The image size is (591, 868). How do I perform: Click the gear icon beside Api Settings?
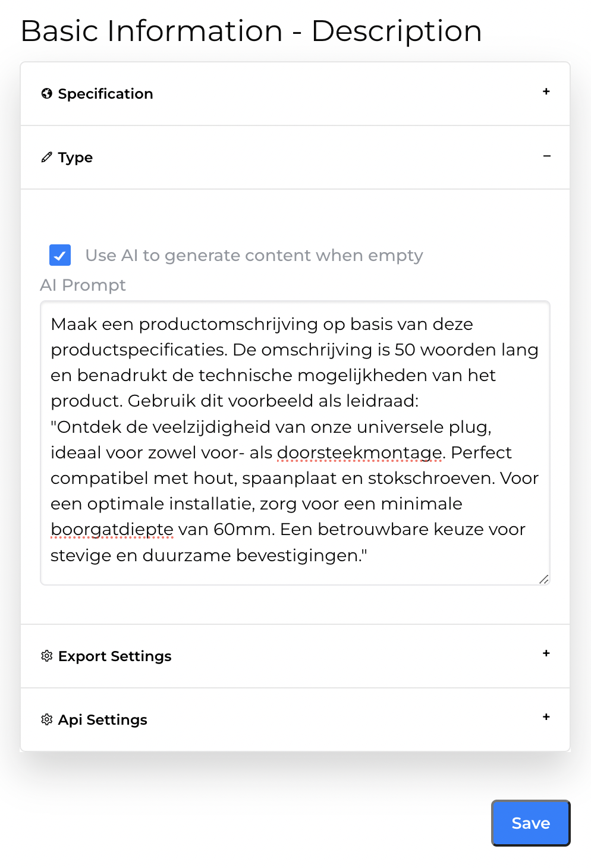click(x=46, y=719)
